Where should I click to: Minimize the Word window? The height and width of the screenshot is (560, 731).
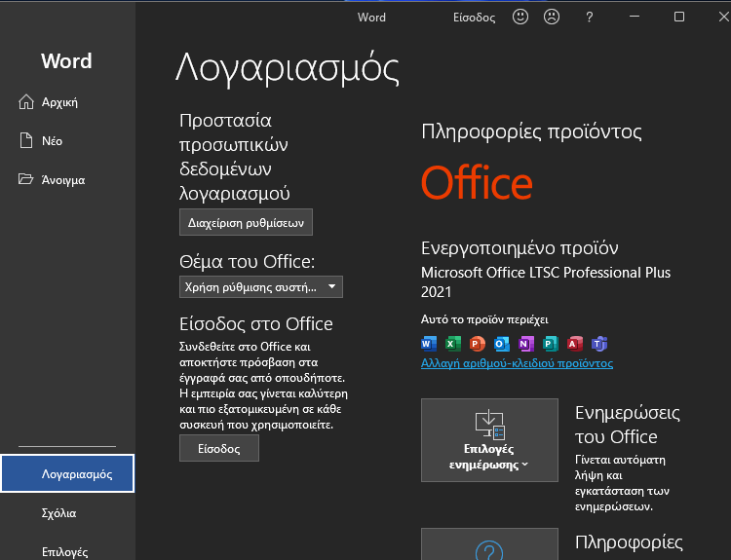point(635,17)
